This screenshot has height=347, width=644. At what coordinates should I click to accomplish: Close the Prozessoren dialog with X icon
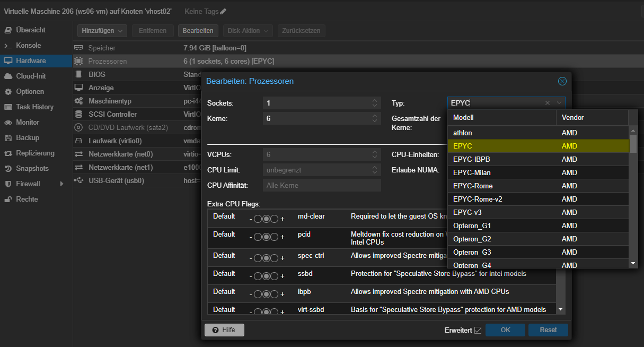pyautogui.click(x=562, y=81)
